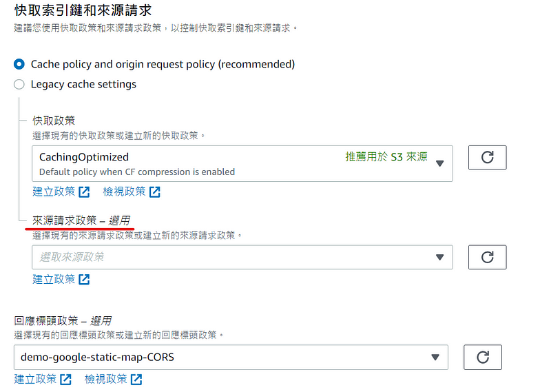This screenshot has width=551, height=392.
Task: Click external-link icon beside cache policy 檢視政策
Action: pos(154,192)
